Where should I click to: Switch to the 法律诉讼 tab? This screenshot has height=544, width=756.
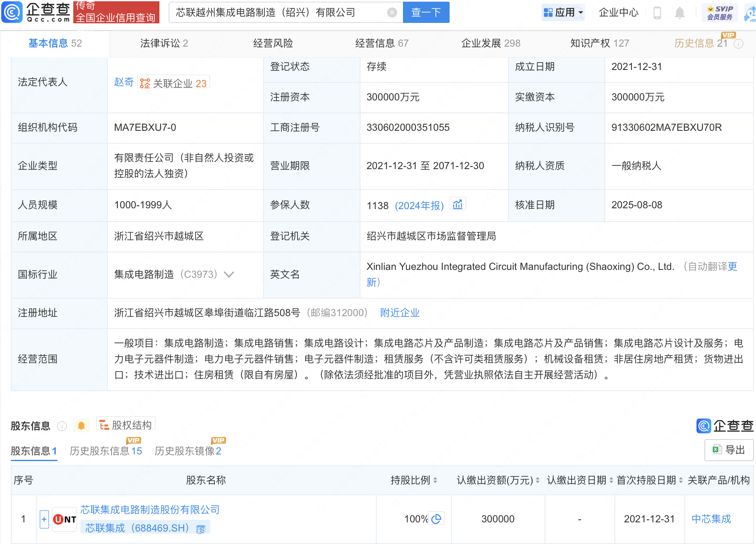point(164,43)
